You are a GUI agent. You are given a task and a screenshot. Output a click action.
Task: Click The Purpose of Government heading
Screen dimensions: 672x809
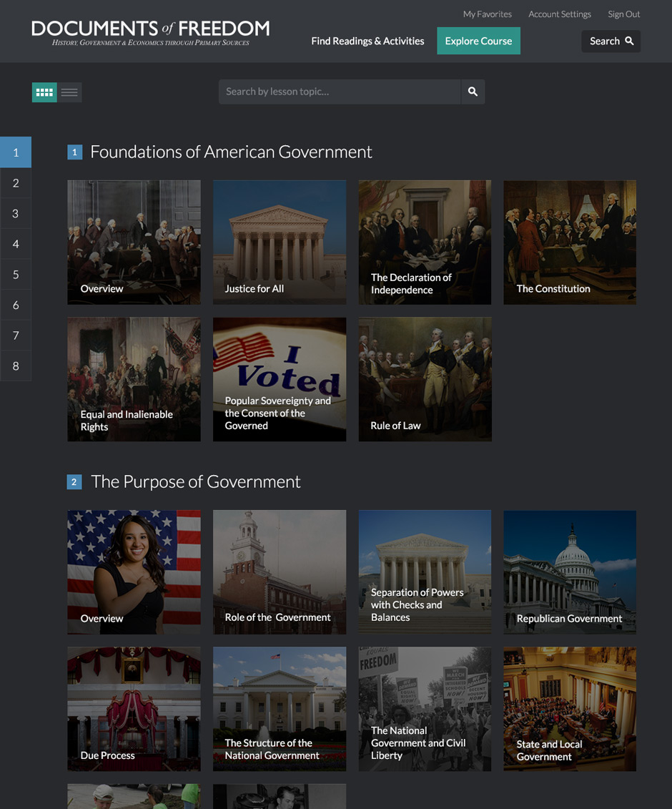[195, 481]
